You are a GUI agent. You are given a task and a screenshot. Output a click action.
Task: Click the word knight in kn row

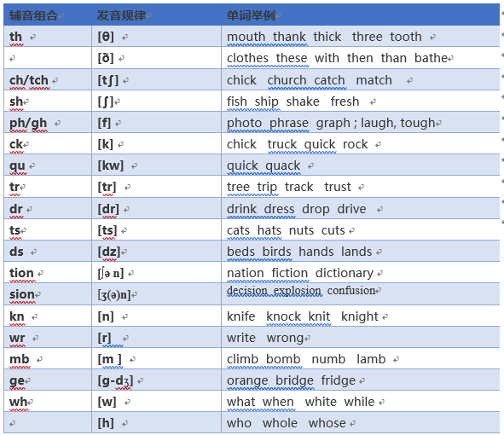click(359, 316)
